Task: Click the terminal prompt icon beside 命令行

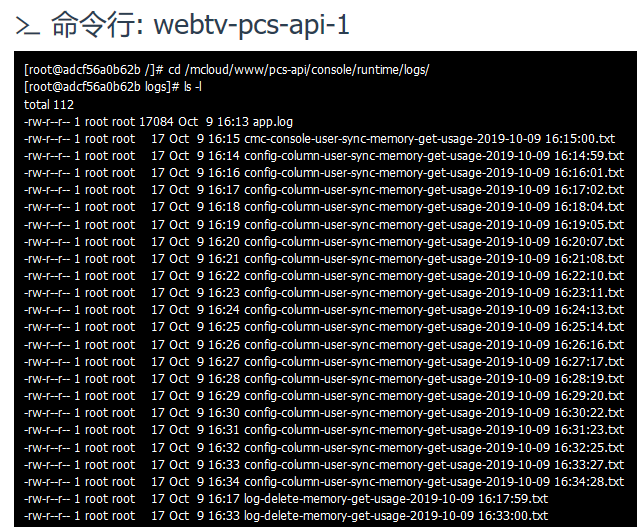Action: point(28,26)
